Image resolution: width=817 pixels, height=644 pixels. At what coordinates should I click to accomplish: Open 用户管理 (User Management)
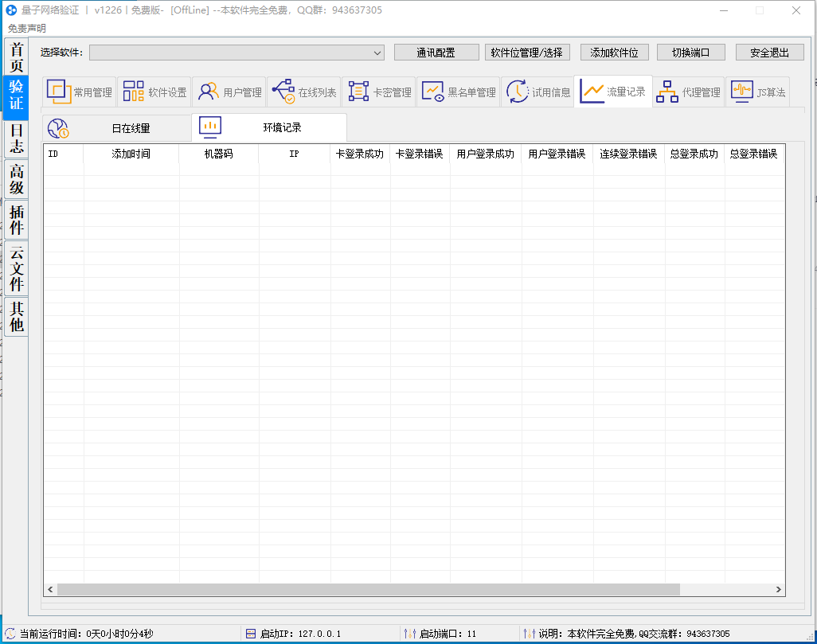pos(229,91)
